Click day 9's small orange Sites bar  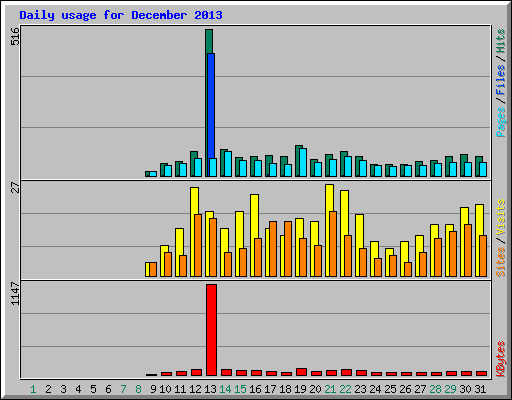tap(153, 269)
